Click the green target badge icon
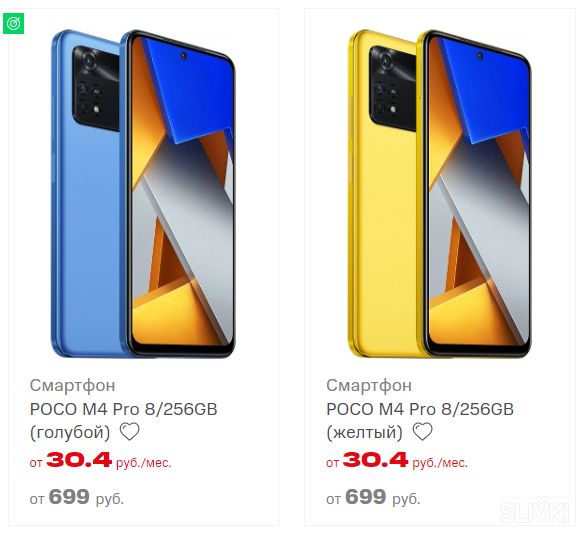The width and height of the screenshot is (579, 533). point(14,23)
